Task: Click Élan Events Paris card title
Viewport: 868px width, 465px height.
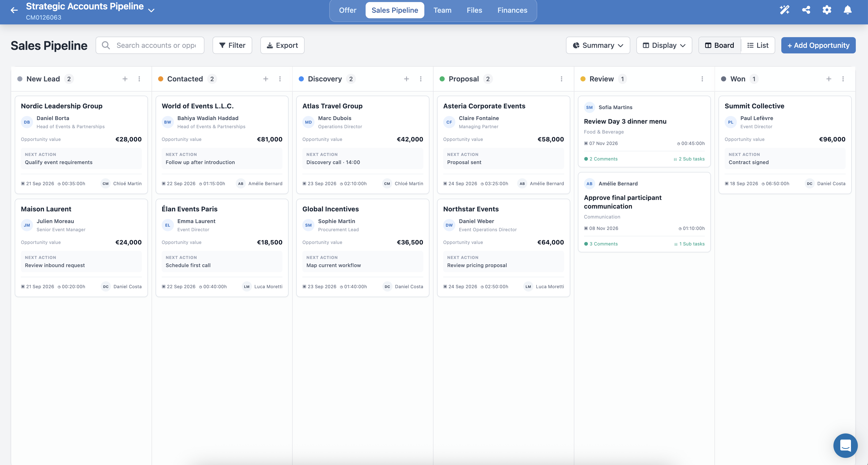Action: pyautogui.click(x=189, y=209)
